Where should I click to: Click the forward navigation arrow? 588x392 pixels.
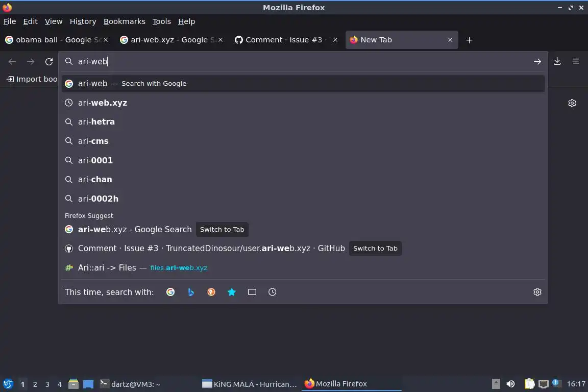31,62
